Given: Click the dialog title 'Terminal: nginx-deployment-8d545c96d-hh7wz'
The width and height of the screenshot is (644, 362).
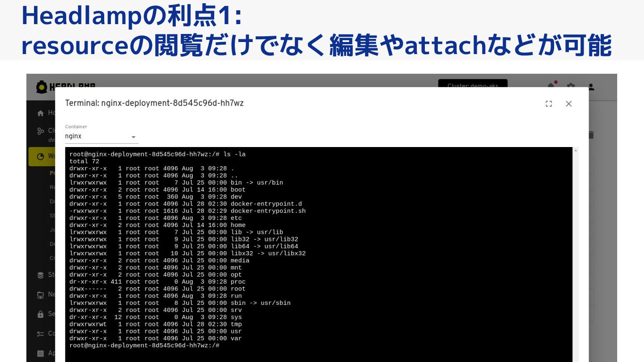Looking at the screenshot, I should pyautogui.click(x=154, y=103).
